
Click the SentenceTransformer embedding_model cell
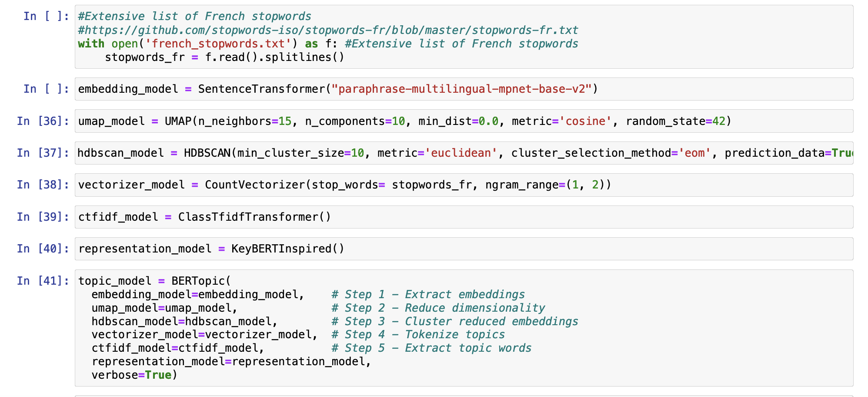(x=464, y=89)
